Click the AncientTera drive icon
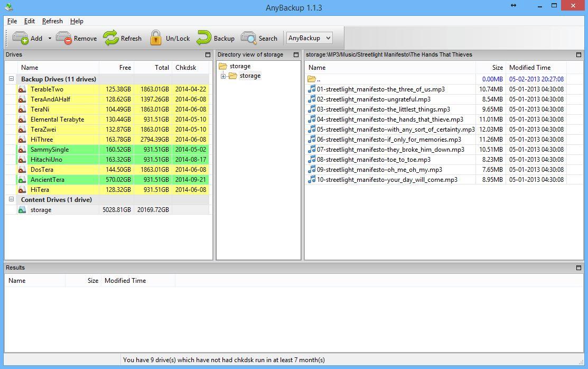588x369 pixels. coord(22,180)
